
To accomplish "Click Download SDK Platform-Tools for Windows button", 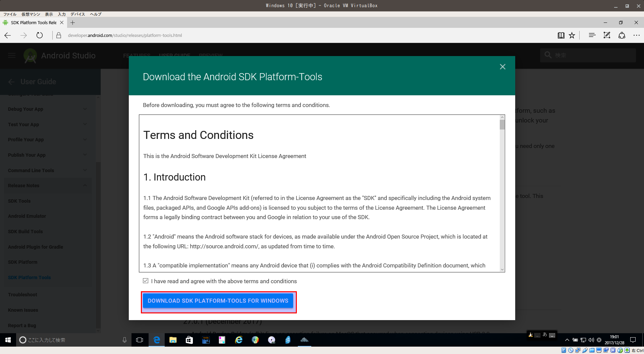I will 218,301.
